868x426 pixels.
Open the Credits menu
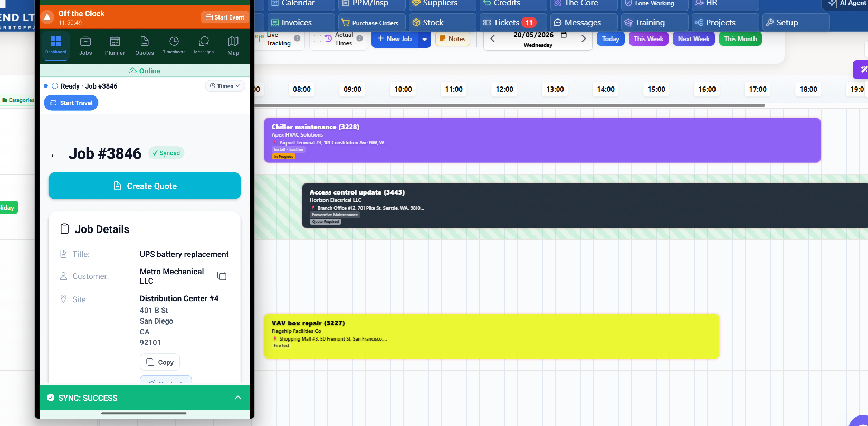[x=513, y=4]
